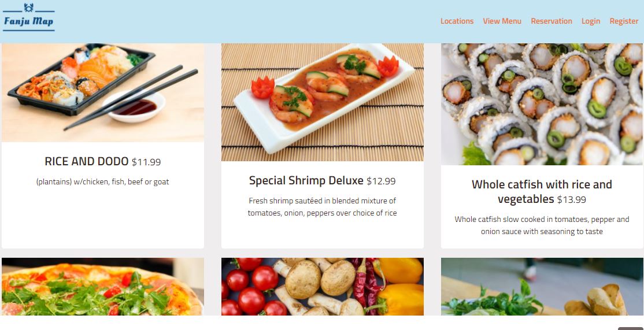Click the RICE AND DODO title
This screenshot has height=330, width=644.
[x=87, y=161]
